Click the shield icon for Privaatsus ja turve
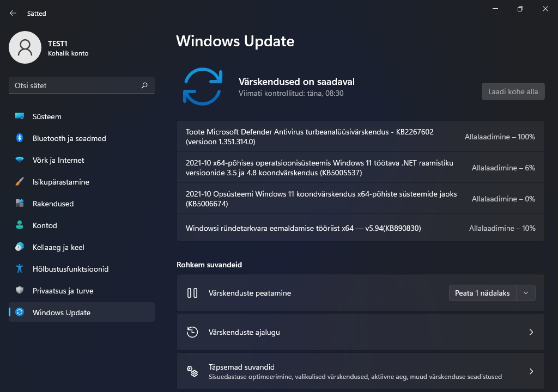 click(x=20, y=290)
